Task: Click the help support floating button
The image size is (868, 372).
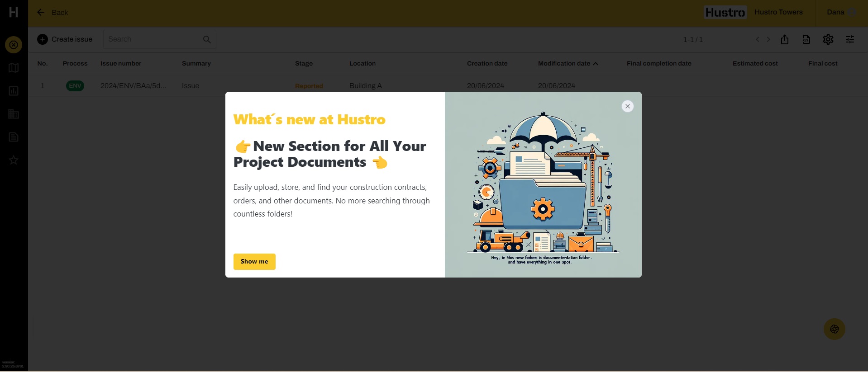Action: [x=835, y=329]
